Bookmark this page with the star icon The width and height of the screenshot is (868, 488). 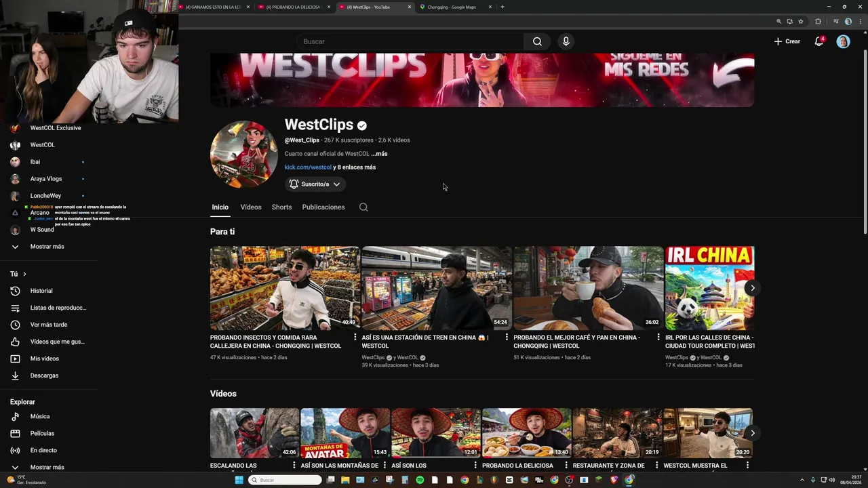(800, 21)
